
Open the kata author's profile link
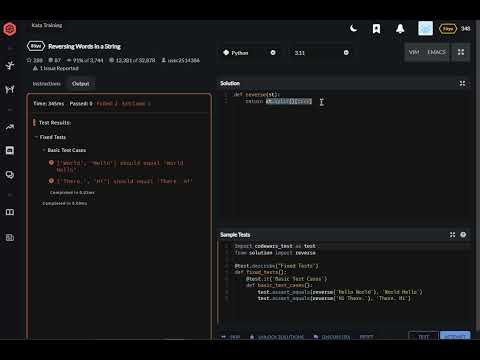[x=180, y=60]
